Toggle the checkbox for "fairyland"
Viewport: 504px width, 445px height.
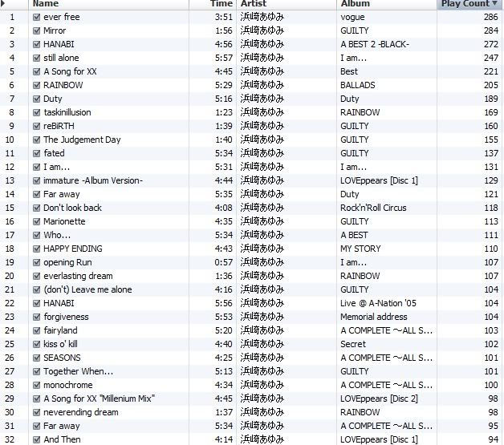37,330
